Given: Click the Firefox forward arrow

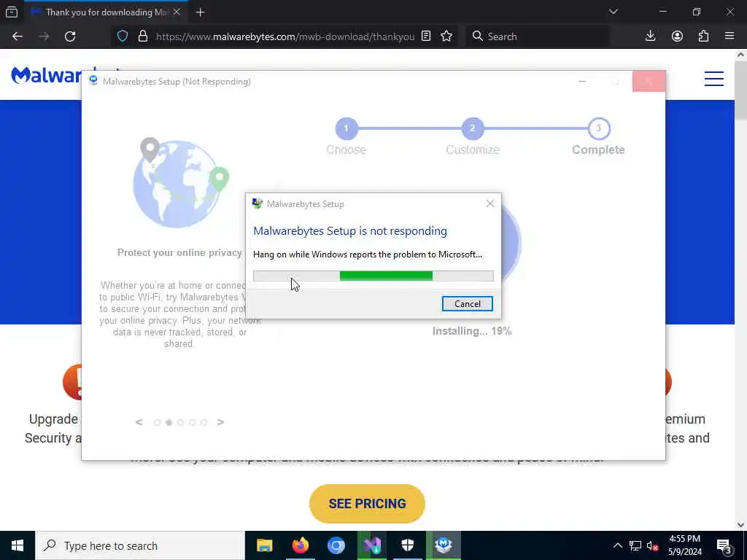Looking at the screenshot, I should (44, 36).
